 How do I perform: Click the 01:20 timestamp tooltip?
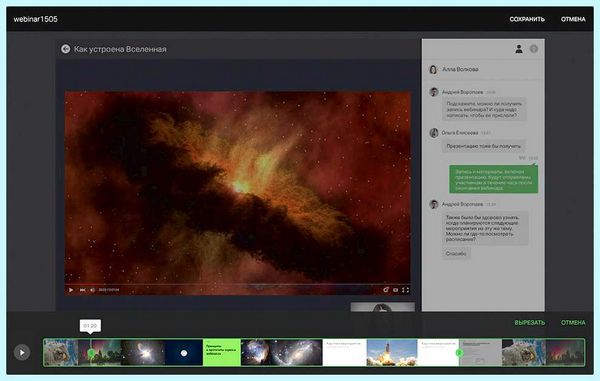click(90, 326)
